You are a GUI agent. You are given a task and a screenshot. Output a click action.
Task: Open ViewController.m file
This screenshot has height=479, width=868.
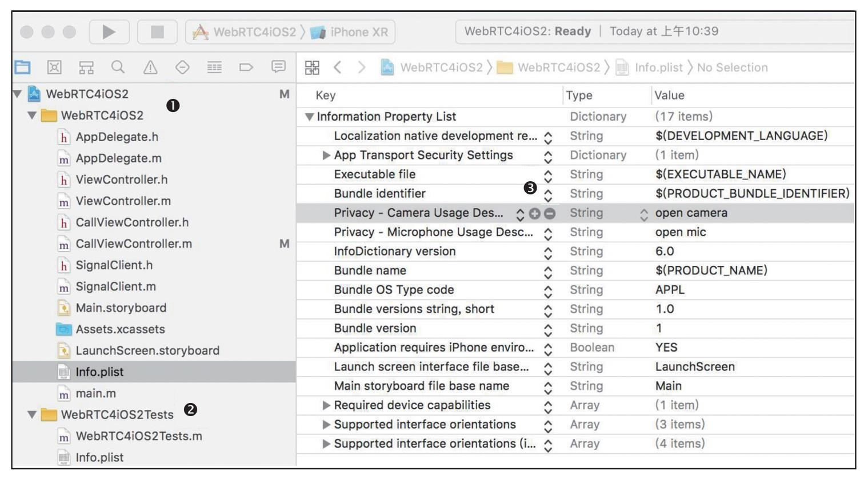click(114, 201)
